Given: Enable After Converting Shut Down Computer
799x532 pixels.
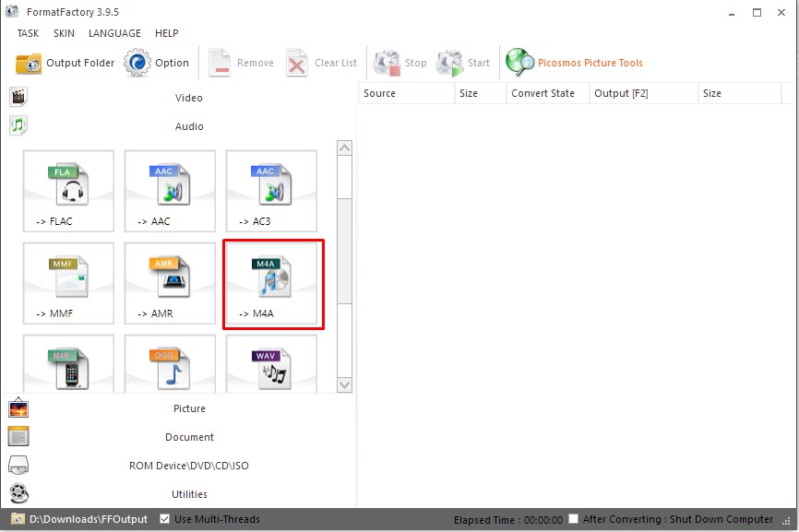Looking at the screenshot, I should 573,519.
